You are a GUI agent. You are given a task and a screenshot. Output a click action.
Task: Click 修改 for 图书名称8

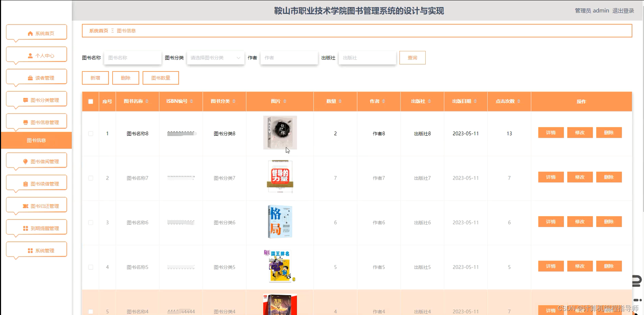point(580,133)
